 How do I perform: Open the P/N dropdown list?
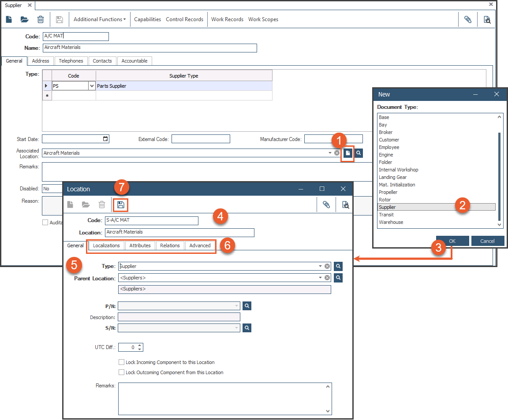click(x=236, y=306)
